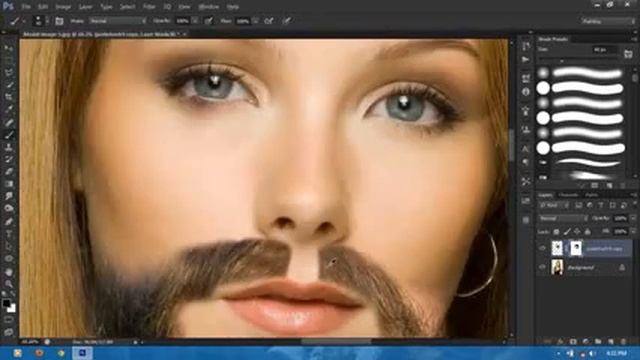Filter layers by type layers
This screenshot has width=640, height=360.
coord(601,206)
